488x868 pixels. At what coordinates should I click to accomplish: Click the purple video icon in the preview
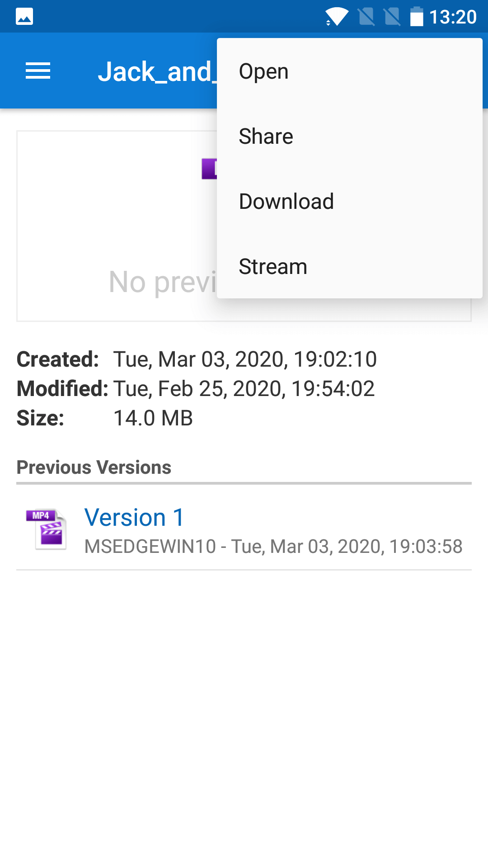pos(209,169)
